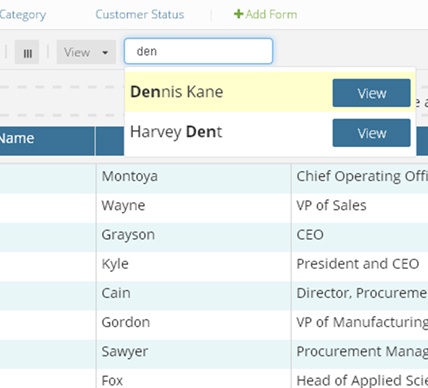Click the Add Form link
Viewport: 428px width, 388px height.
pyautogui.click(x=266, y=14)
